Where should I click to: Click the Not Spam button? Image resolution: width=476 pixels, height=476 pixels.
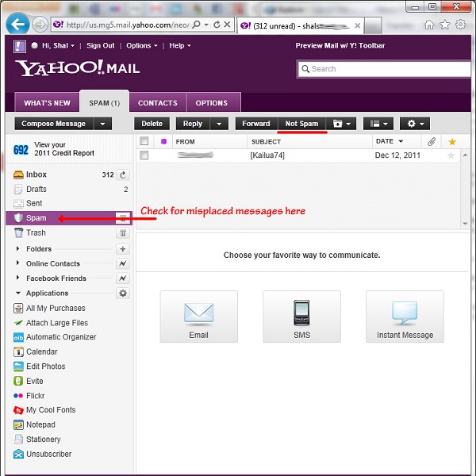pyautogui.click(x=301, y=124)
